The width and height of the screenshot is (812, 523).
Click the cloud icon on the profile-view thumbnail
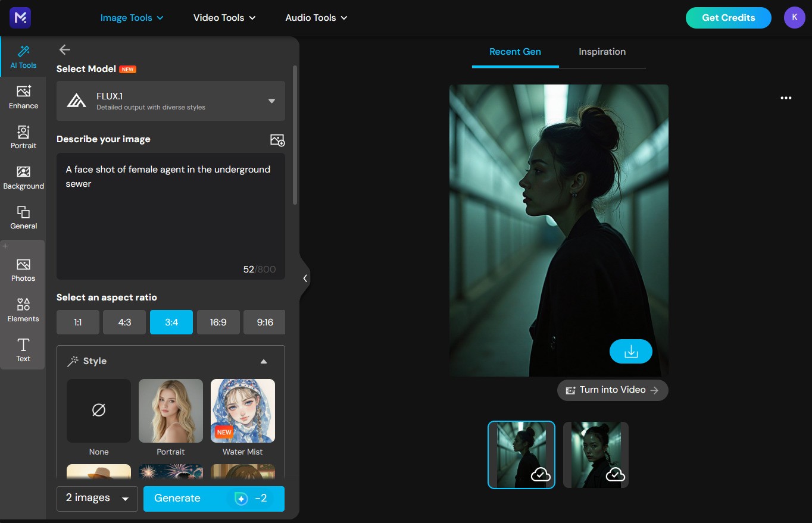pos(541,474)
